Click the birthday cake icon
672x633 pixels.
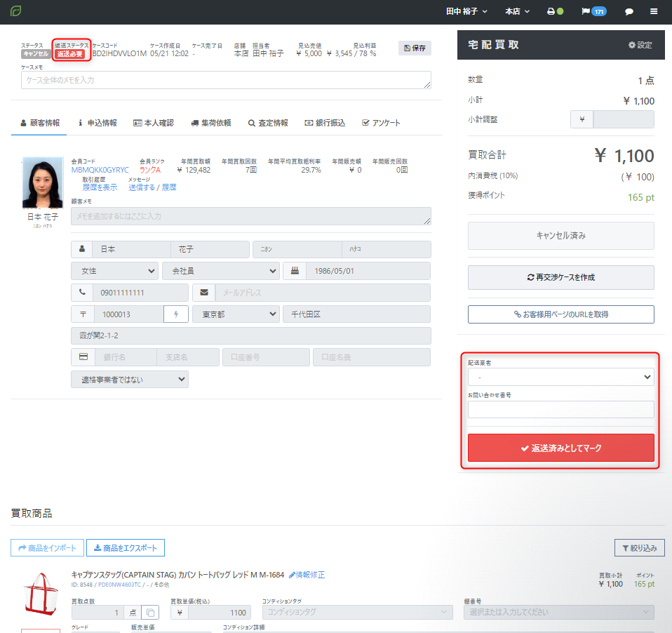tap(295, 271)
